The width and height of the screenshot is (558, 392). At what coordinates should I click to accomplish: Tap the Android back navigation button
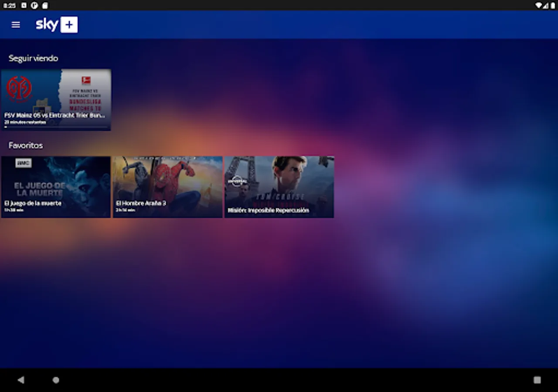[20, 380]
